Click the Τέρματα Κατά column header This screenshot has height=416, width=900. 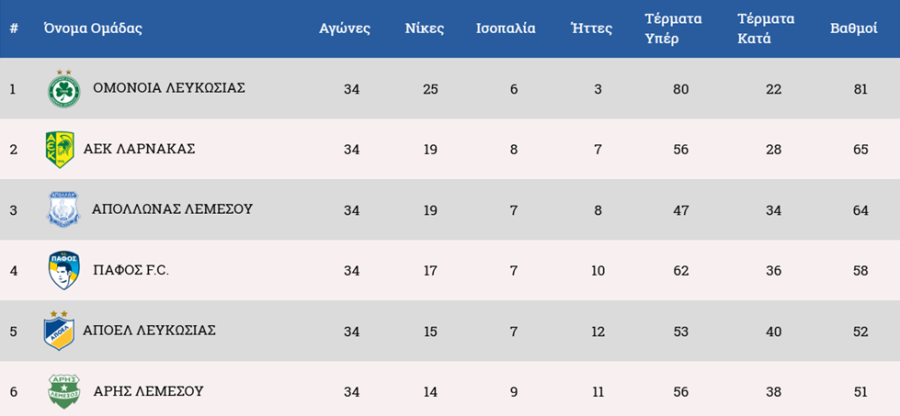pyautogui.click(x=766, y=29)
